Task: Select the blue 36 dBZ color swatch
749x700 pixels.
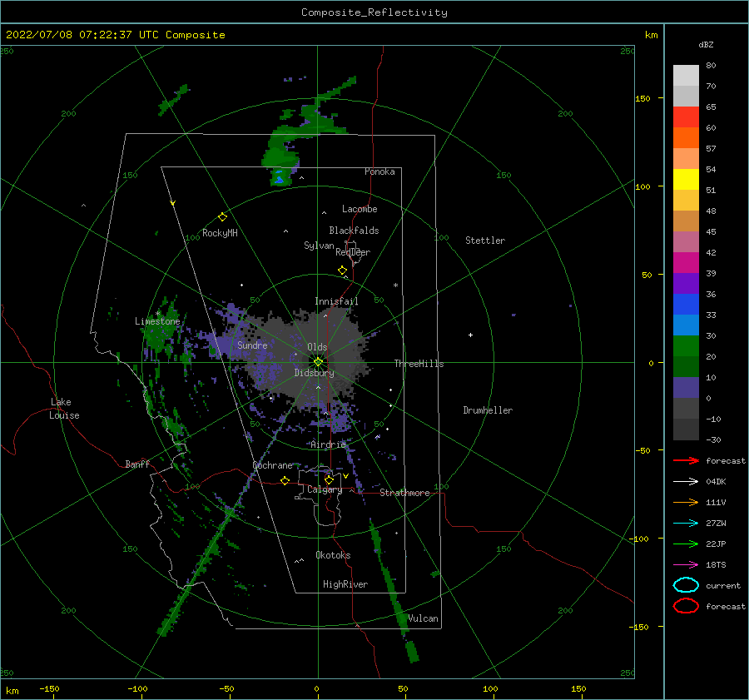Action: pos(686,305)
